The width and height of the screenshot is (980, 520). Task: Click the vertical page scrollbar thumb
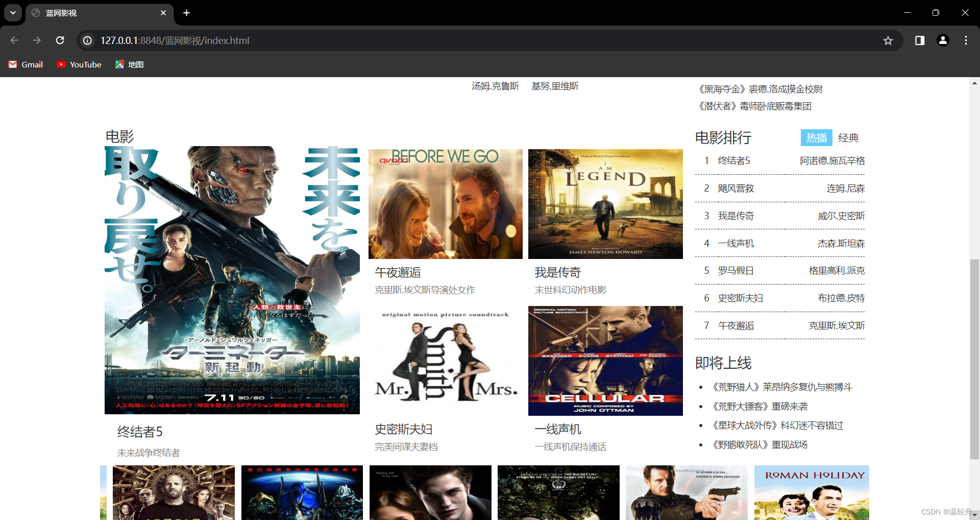point(974,359)
